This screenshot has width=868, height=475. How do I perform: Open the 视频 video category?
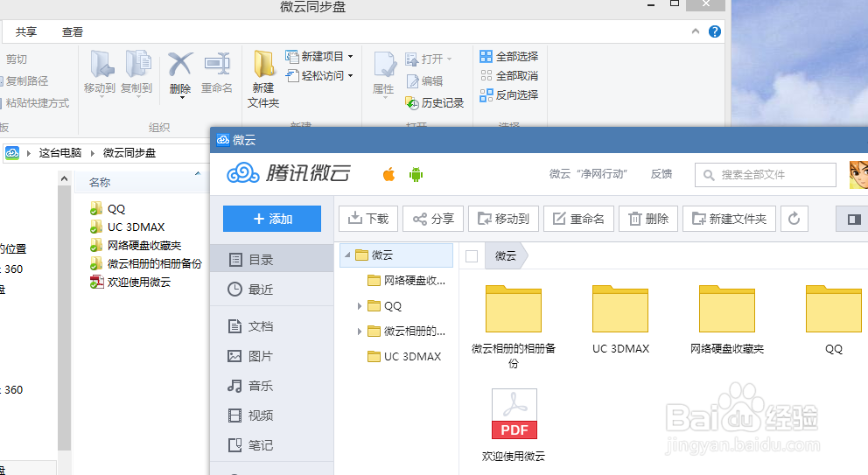point(272,416)
